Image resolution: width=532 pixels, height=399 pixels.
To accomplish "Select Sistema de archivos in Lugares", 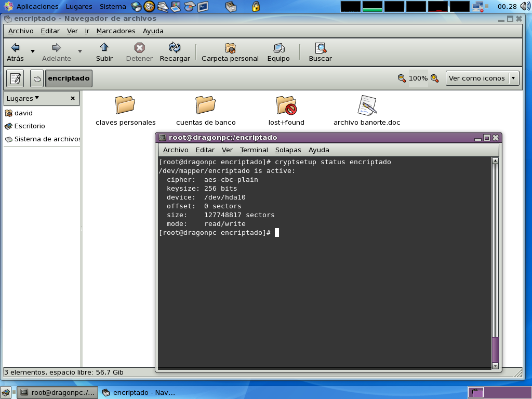I will [47, 139].
